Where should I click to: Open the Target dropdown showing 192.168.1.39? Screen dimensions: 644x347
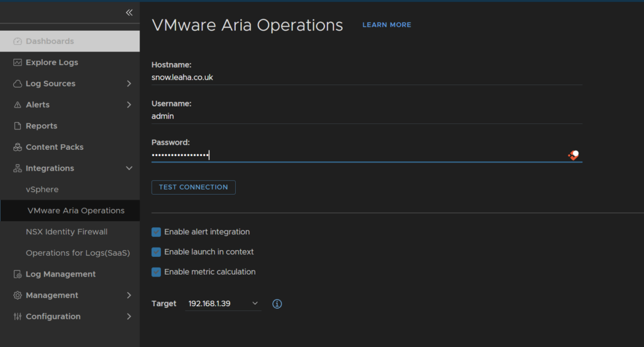223,304
